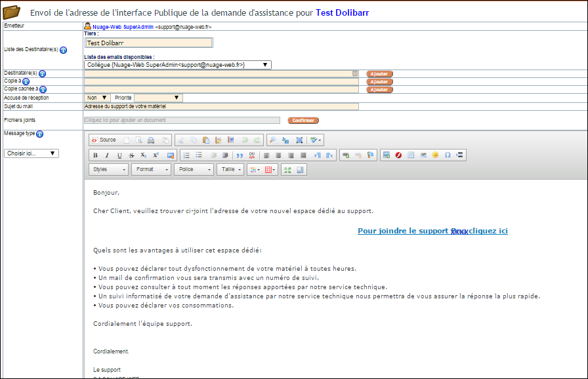Click Ajouter button for Destinataire(s)
Image resolution: width=588 pixels, height=379 pixels.
point(379,74)
